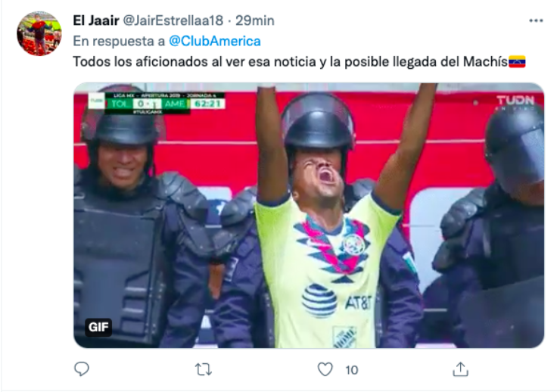
Task: Retweet this post using the arrows icon
Action: (204, 369)
